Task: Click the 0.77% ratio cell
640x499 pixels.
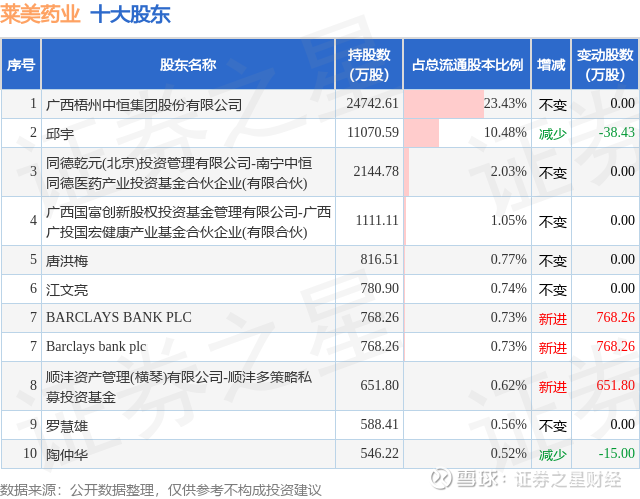Action: tap(467, 259)
